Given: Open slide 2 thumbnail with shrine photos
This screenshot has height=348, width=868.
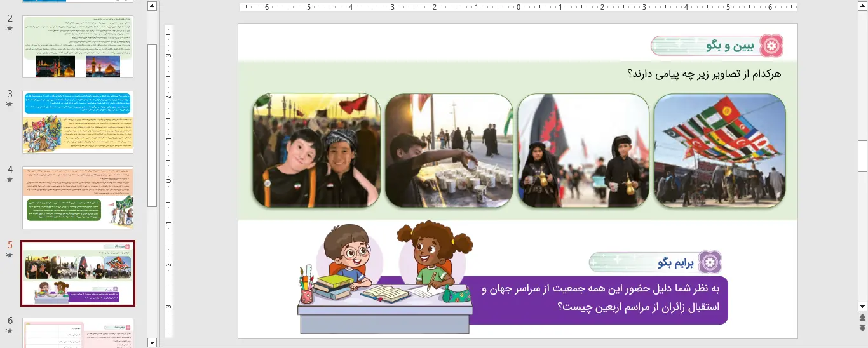Looking at the screenshot, I should tap(78, 46).
